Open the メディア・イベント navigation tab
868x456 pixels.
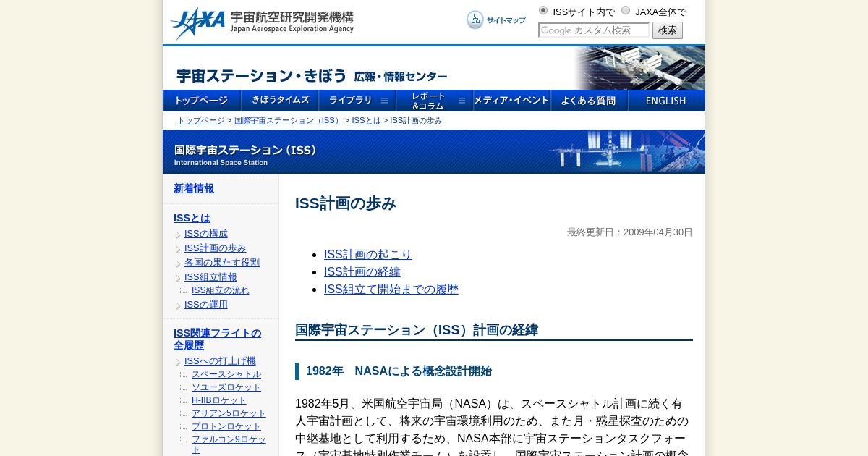click(x=512, y=101)
